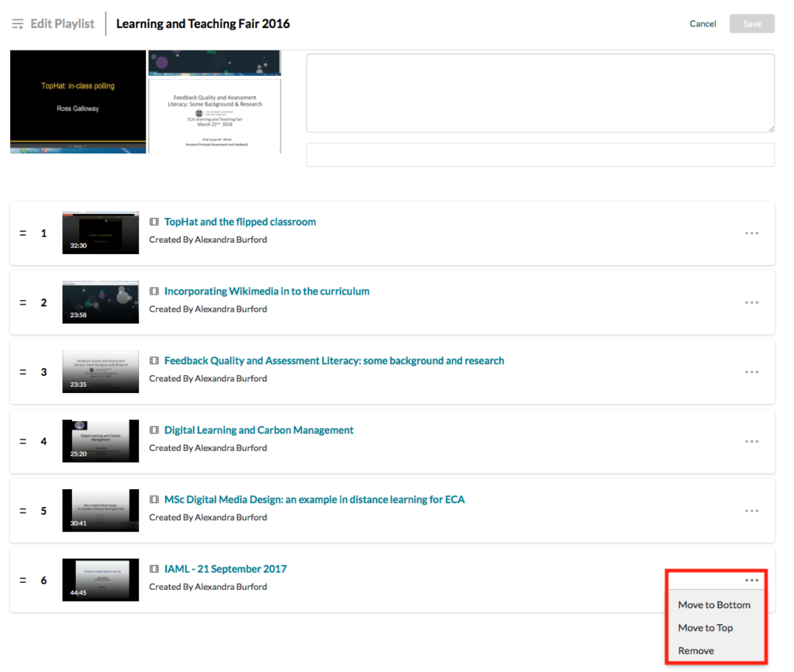Open three-dot menu for TopHat video
The width and height of the screenshot is (794, 672).
click(751, 233)
